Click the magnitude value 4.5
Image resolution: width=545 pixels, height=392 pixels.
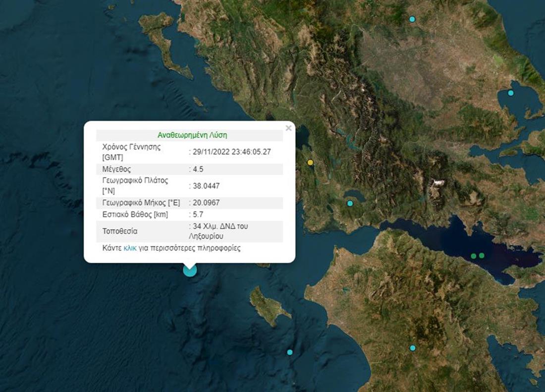tap(198, 169)
